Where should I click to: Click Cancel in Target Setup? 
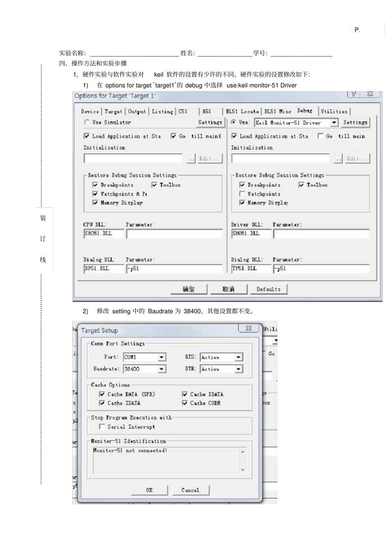191,490
